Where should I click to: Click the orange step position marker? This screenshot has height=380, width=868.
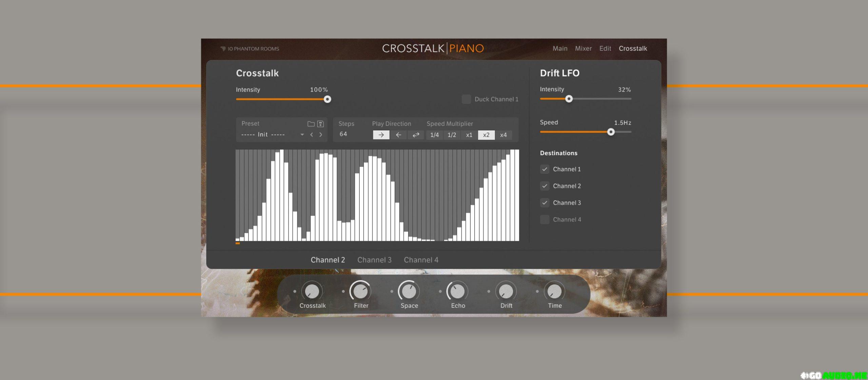[238, 243]
